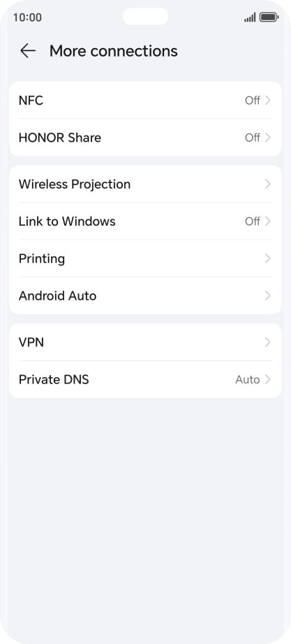Tap the More connections page title
291x644 pixels.
[x=114, y=51]
